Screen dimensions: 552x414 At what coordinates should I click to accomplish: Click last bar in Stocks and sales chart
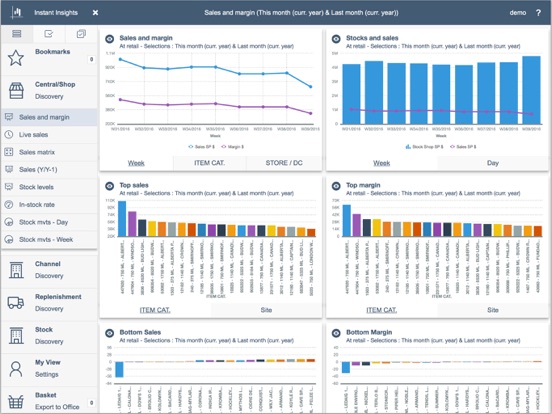pyautogui.click(x=531, y=90)
